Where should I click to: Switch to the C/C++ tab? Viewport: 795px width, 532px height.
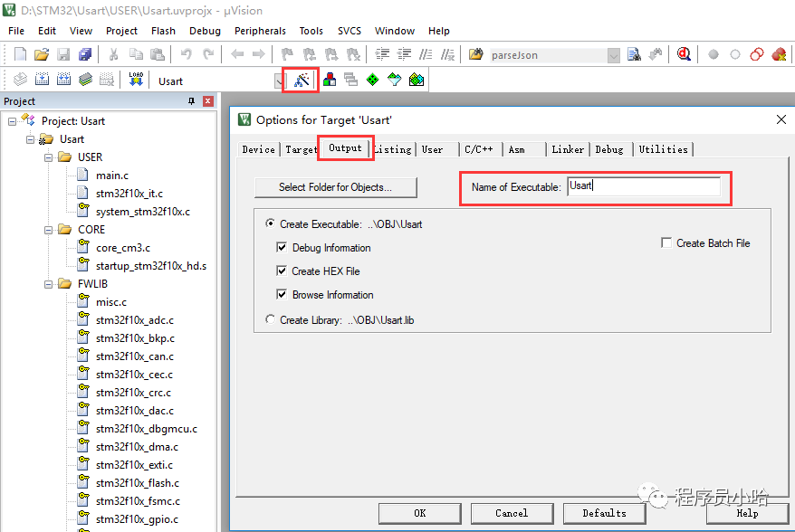click(x=478, y=149)
